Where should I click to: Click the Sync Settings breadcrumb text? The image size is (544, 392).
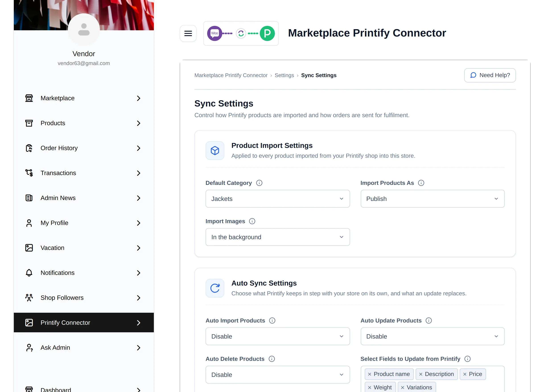pyautogui.click(x=319, y=75)
